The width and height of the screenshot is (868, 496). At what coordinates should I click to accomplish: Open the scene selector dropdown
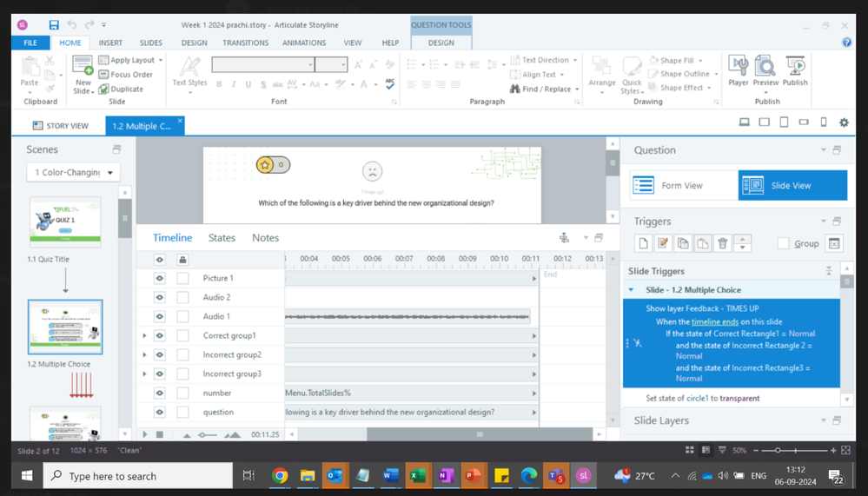coord(73,172)
